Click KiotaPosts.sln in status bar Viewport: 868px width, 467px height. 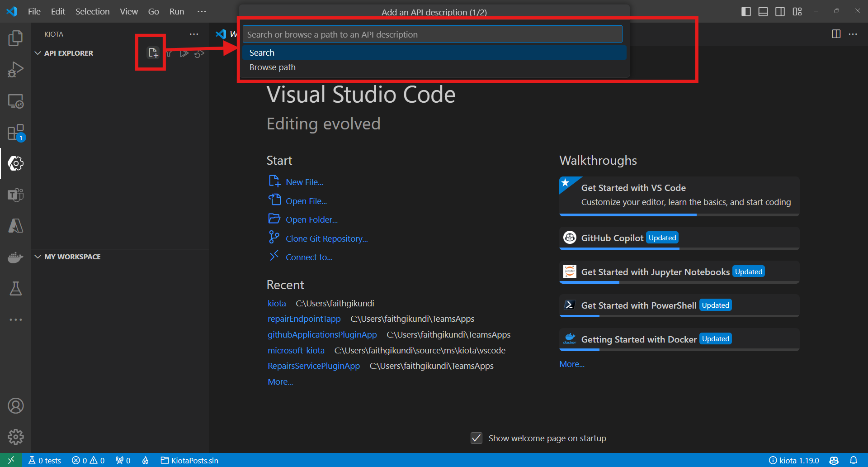[189, 460]
